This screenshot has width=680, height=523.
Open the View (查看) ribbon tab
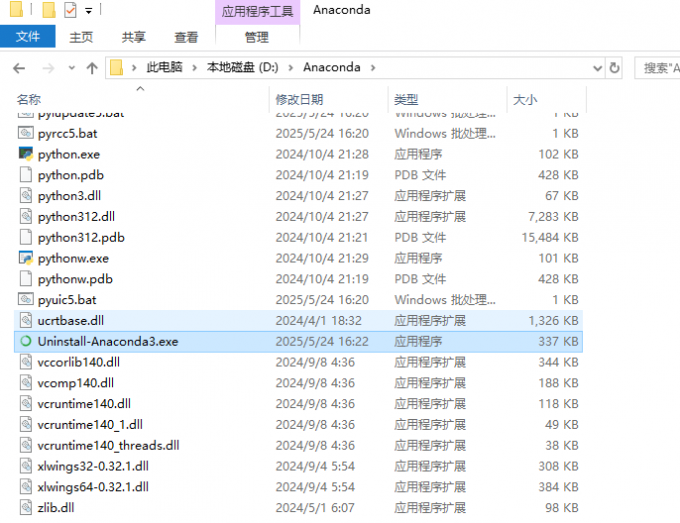[186, 37]
